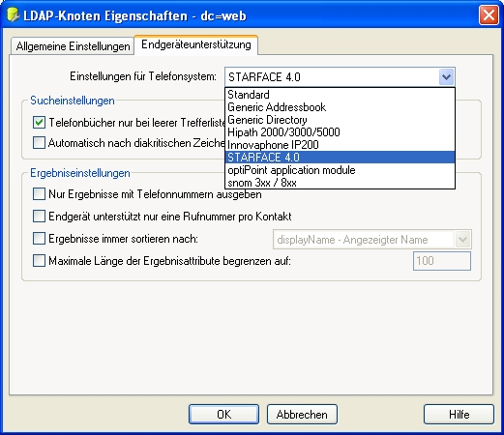Select Hipath 2000/3000/5000 entry
Viewport: 504px width, 435px height.
point(340,132)
